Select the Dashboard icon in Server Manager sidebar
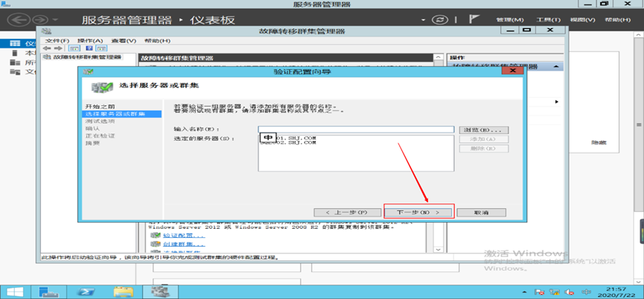Image resolution: width=644 pixels, height=299 pixels. [x=15, y=43]
